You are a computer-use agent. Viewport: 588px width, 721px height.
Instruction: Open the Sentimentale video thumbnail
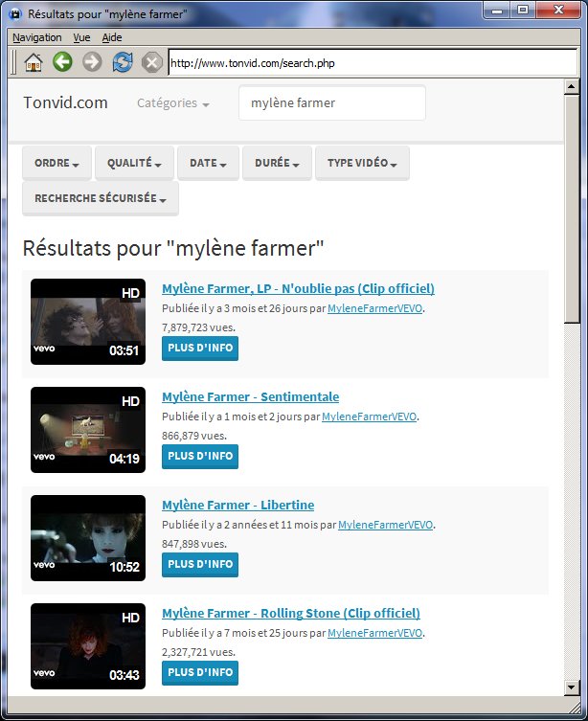click(88, 430)
